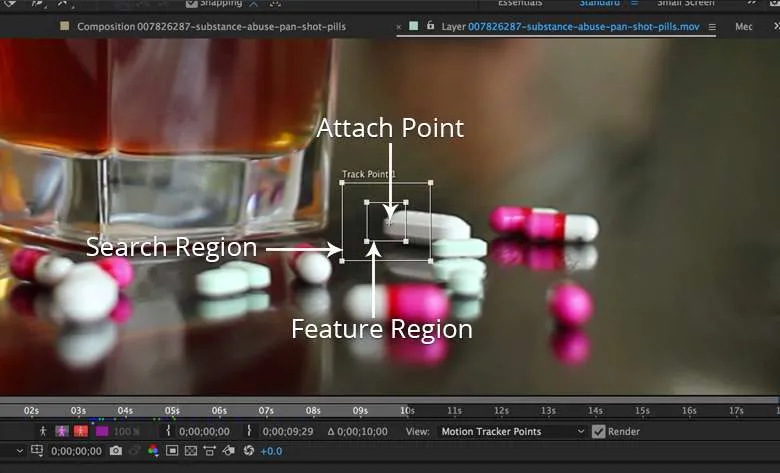Viewport: 780px width, 473px height.
Task: Click the lock icon on the Layer tab
Action: click(x=430, y=26)
